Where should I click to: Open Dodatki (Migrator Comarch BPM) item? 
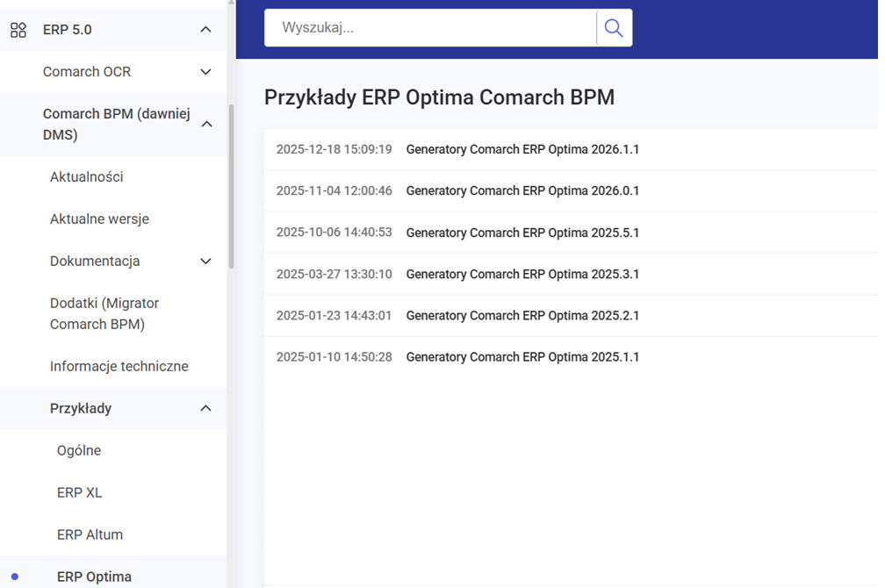tap(104, 313)
